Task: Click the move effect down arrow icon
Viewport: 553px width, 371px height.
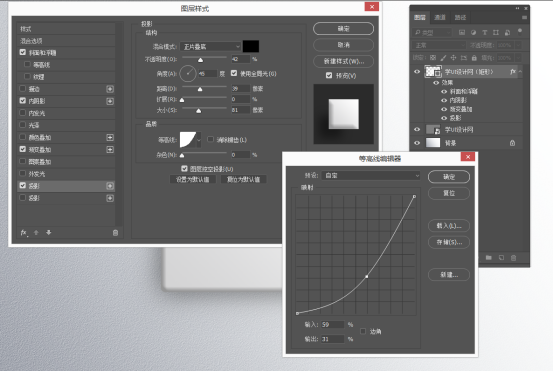Action: click(x=49, y=232)
